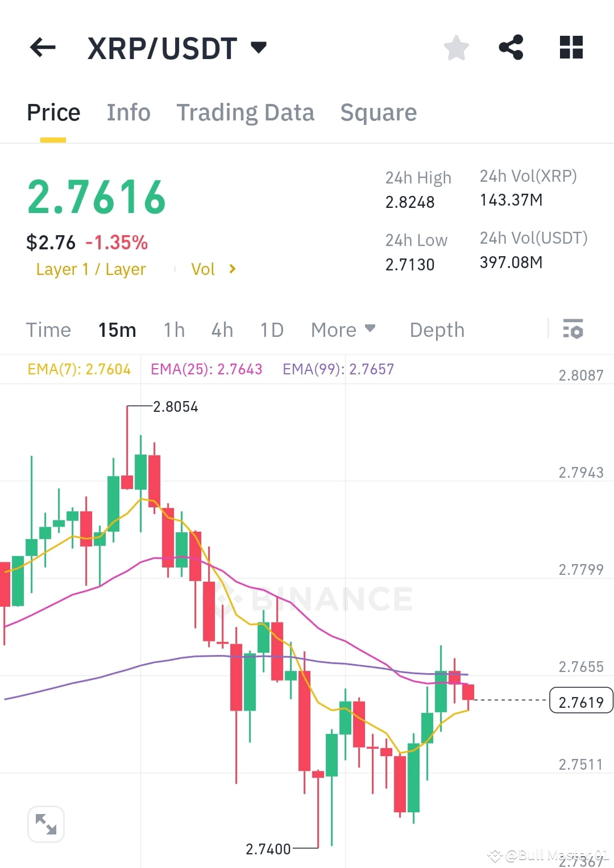The image size is (614, 868).
Task: Select the 1D interval button
Action: coord(271,329)
